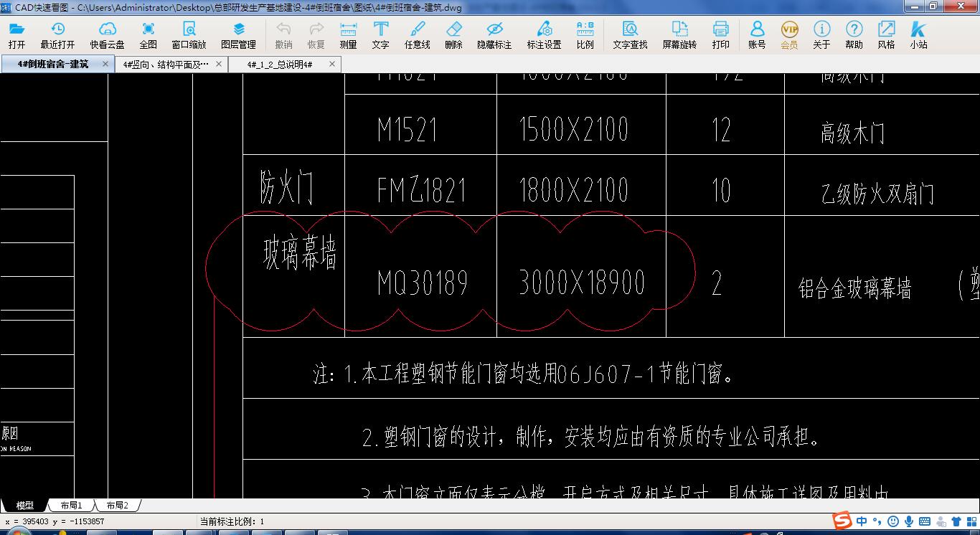This screenshot has width=980, height=535.
Task: Click the note 1 about 06J607-1 节能门窗
Action: coord(524,374)
